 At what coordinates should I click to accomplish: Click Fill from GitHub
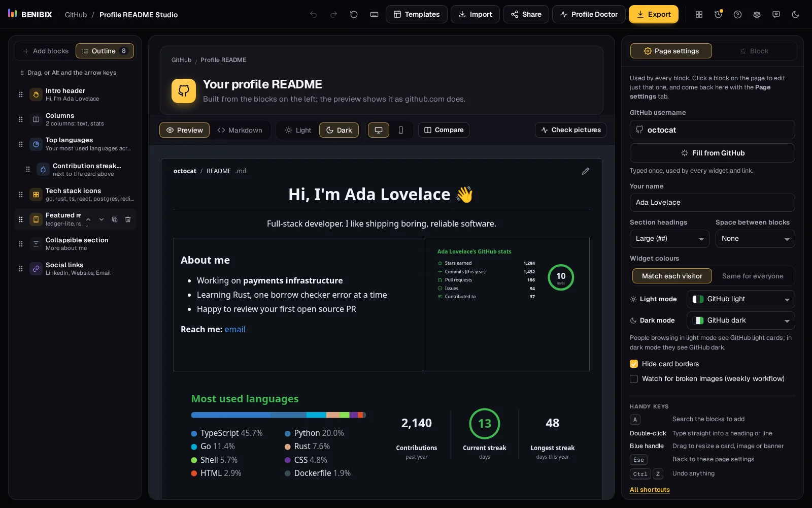pos(713,153)
